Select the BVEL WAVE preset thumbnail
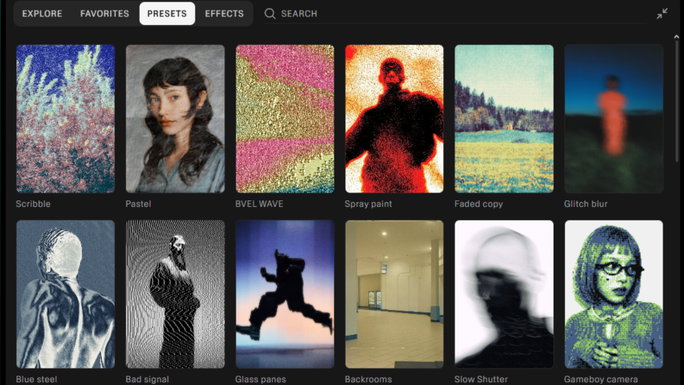 pyautogui.click(x=285, y=119)
